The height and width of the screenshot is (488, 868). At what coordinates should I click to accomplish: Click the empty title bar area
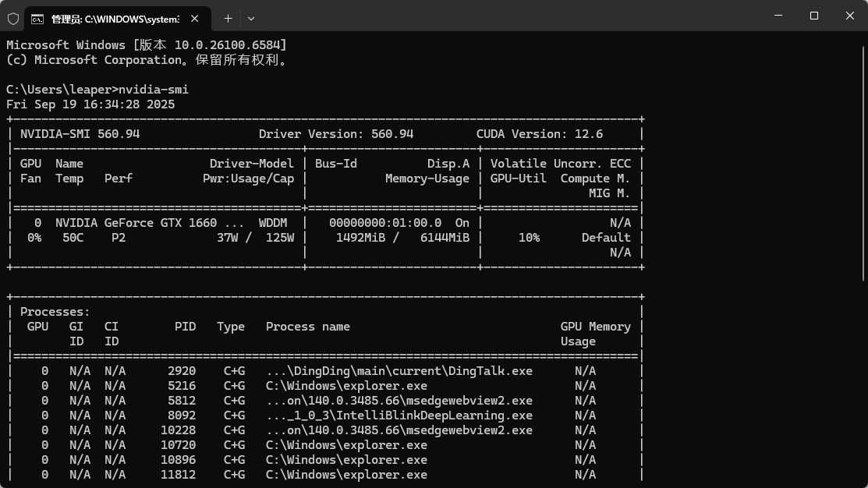click(507, 16)
